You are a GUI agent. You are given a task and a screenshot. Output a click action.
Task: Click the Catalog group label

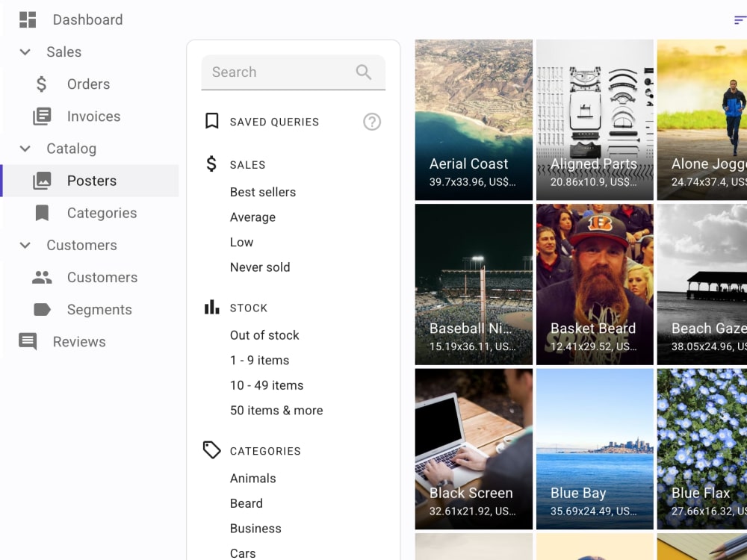(72, 149)
